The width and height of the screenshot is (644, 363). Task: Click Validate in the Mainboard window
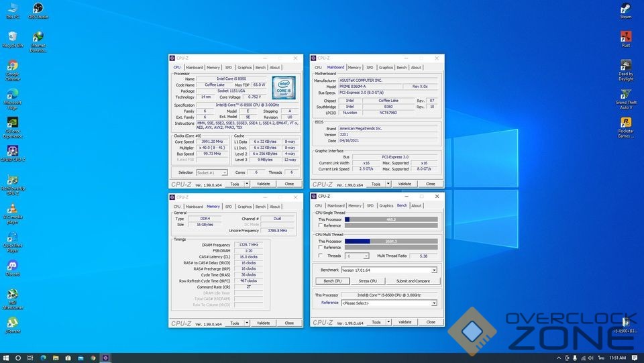(405, 184)
